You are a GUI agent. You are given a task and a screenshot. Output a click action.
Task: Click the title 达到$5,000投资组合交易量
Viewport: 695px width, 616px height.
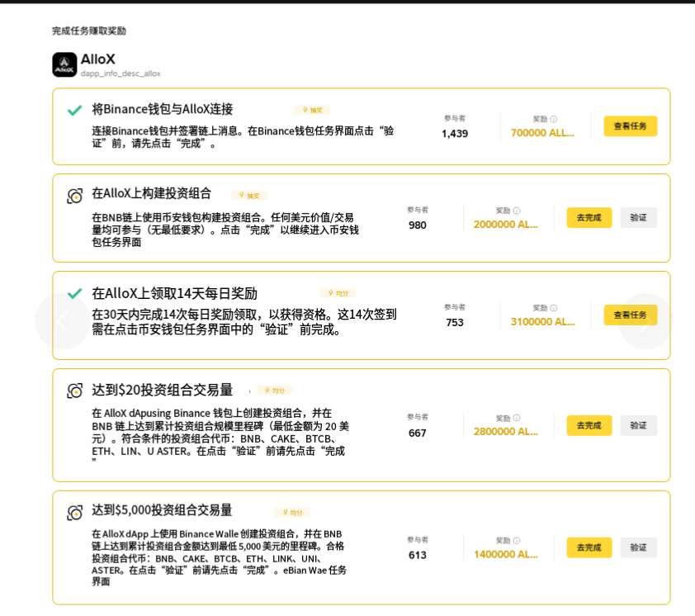[x=163, y=510]
